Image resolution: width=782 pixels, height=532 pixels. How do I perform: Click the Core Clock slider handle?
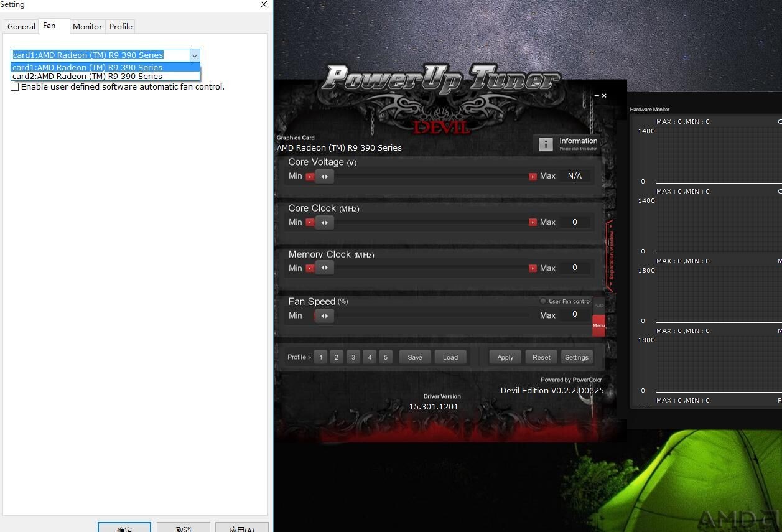pyautogui.click(x=324, y=223)
